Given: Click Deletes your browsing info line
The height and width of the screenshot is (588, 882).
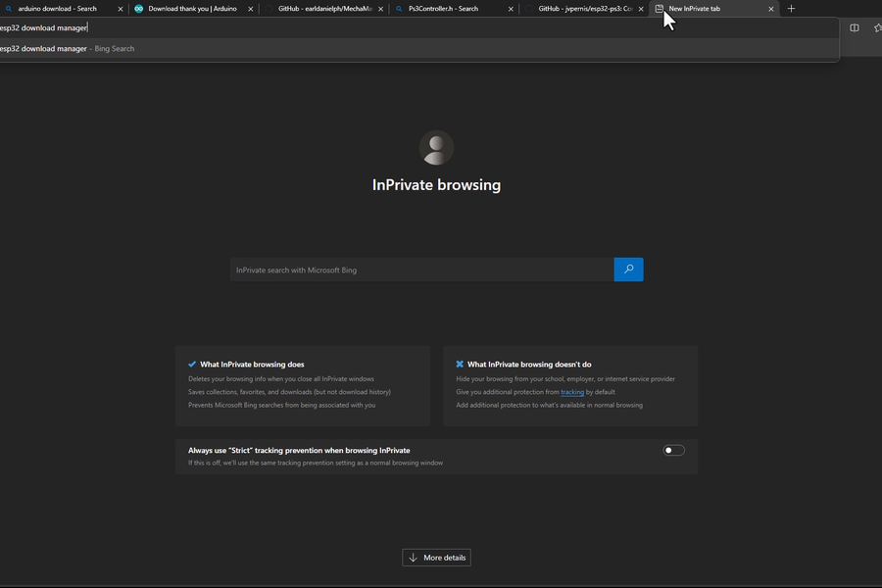Looking at the screenshot, I should pos(281,378).
